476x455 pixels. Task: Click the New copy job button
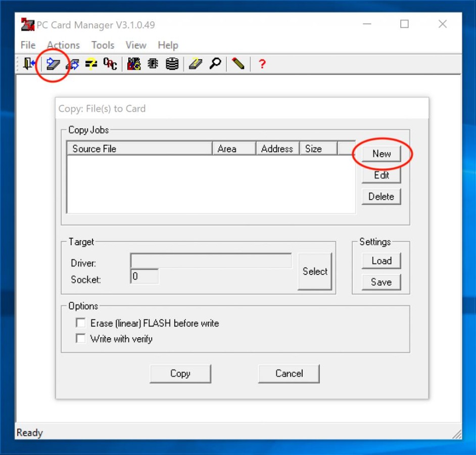click(x=382, y=154)
